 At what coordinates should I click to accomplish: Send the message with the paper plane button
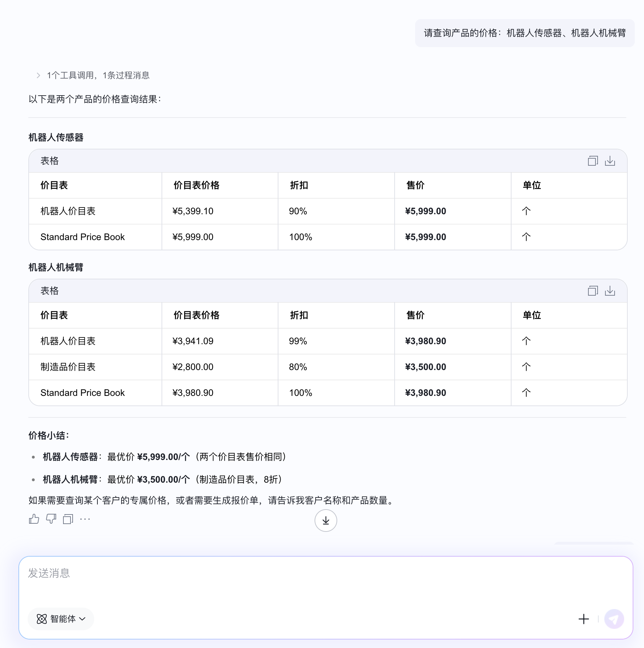[x=614, y=619]
